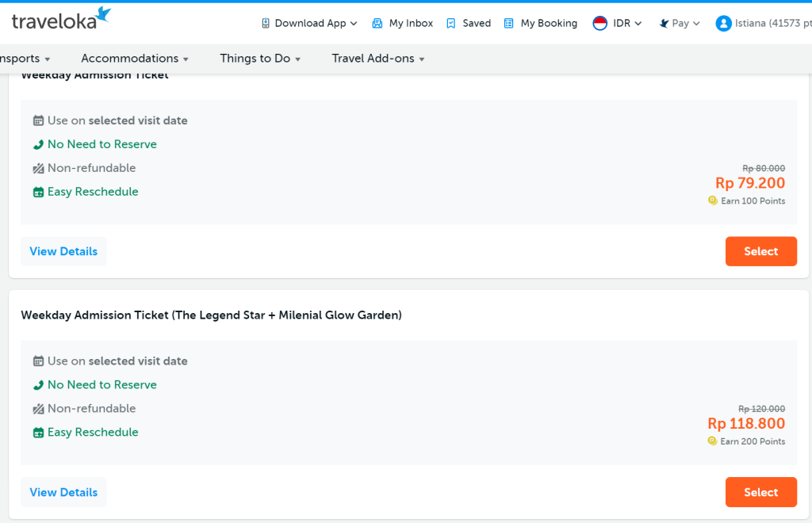View Details of the Rp 79.200 ticket
This screenshot has width=812, height=523.
tap(63, 251)
